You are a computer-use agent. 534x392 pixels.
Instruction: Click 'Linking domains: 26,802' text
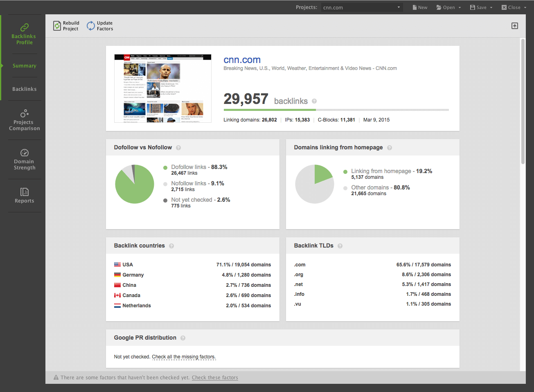pos(250,120)
